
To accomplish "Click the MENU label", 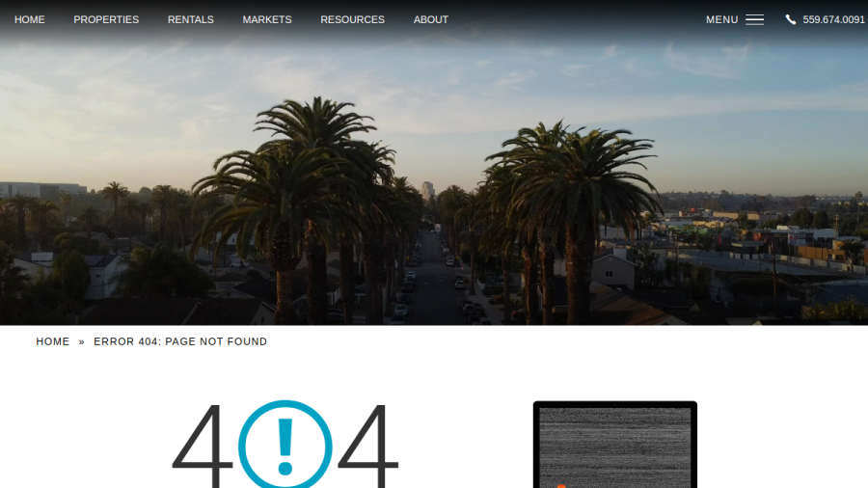I will pyautogui.click(x=721, y=20).
